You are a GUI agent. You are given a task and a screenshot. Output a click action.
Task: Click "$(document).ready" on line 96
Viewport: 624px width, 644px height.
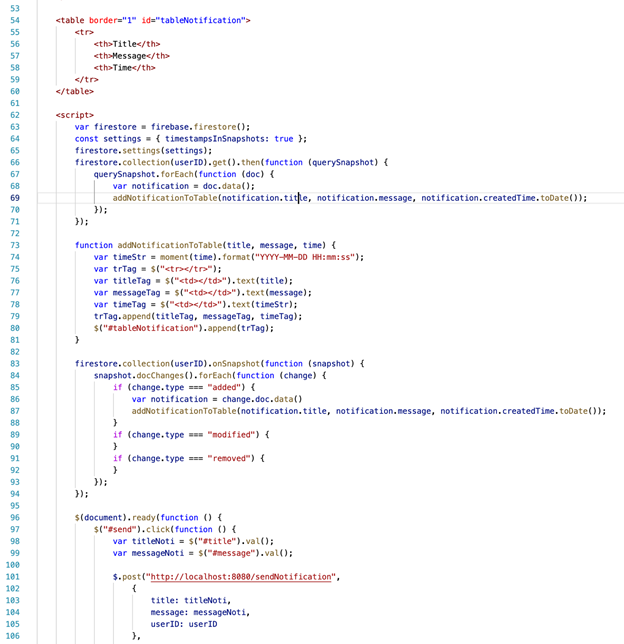click(115, 518)
